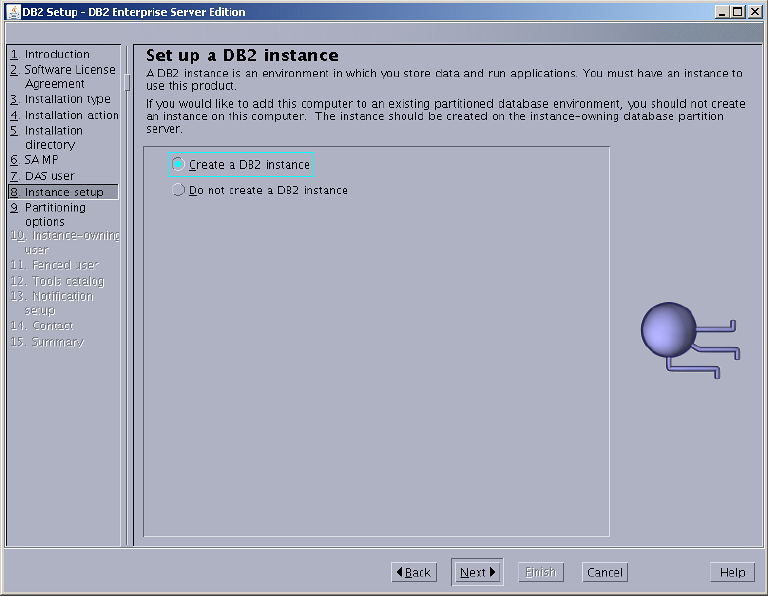The width and height of the screenshot is (768, 596).
Task: Close the DB2 Setup window
Action: (755, 12)
